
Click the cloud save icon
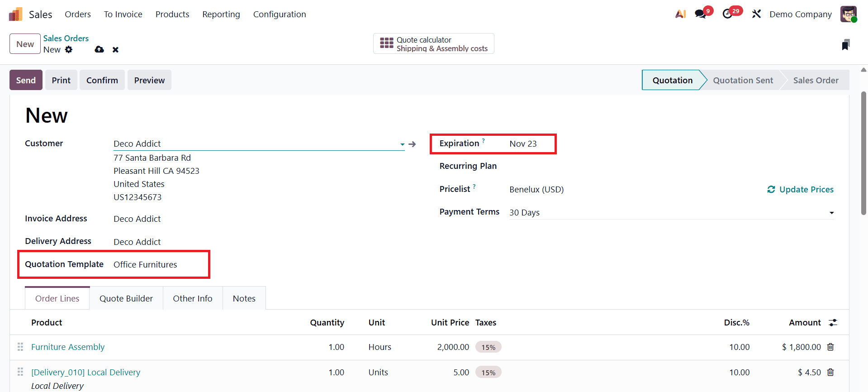99,49
